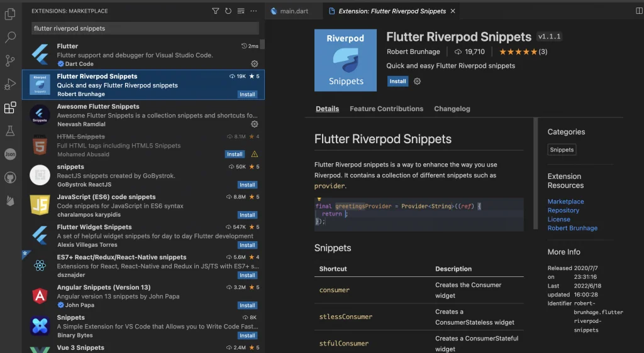Select the HTML Snippets row

coord(143,145)
